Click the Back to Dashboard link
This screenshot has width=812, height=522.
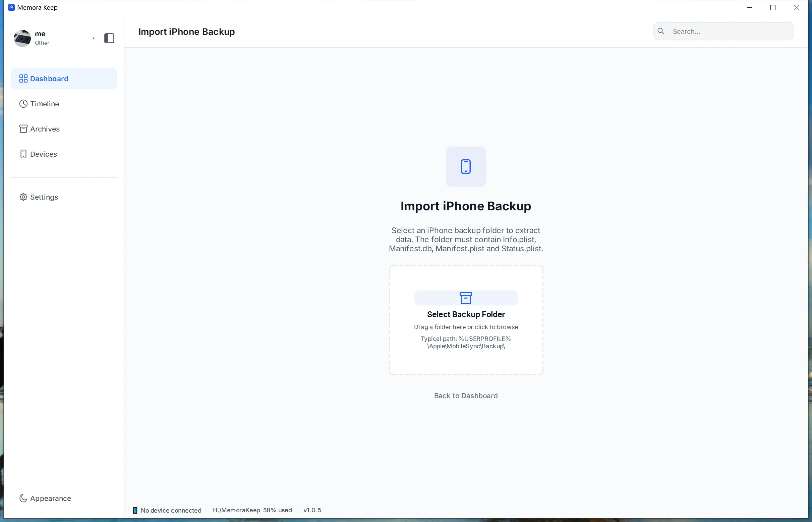[x=466, y=396]
